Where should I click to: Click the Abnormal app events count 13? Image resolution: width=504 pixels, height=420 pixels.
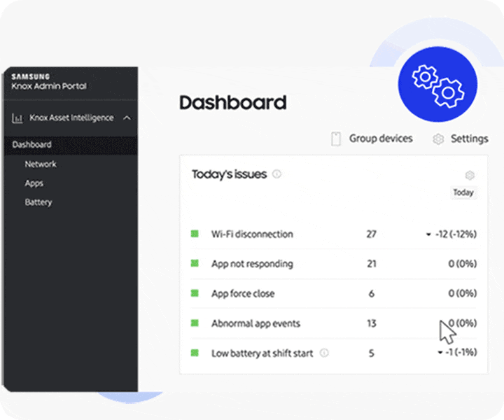click(372, 323)
